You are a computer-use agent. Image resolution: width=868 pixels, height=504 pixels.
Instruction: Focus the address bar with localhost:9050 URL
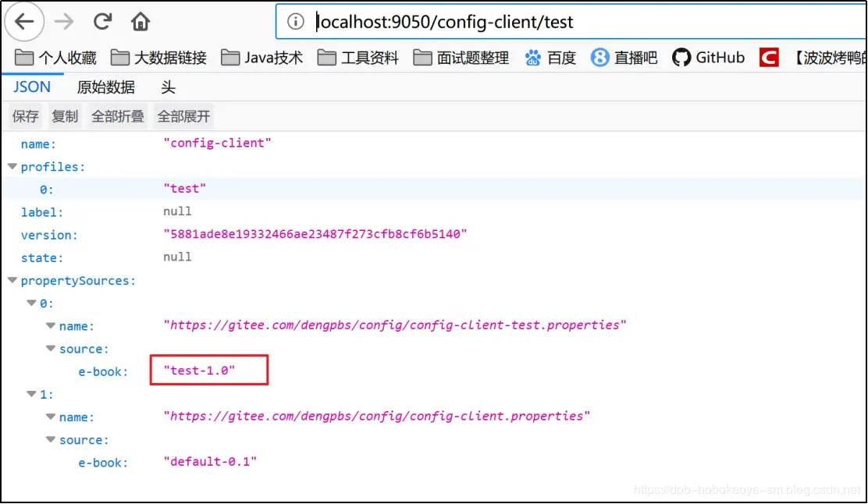570,22
